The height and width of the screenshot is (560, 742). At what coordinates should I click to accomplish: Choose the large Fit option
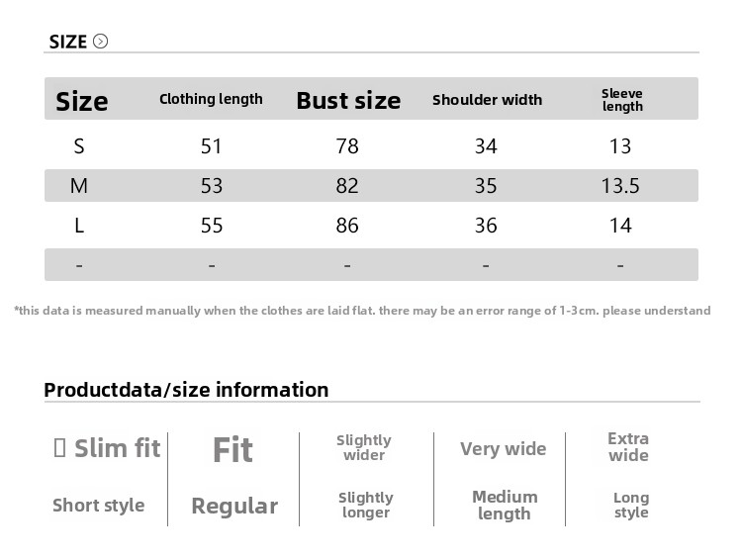point(232,450)
